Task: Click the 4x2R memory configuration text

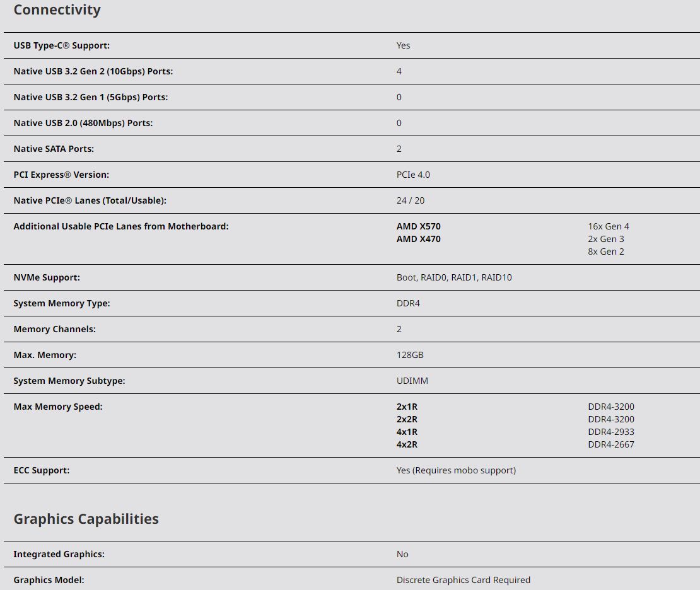Action: pyautogui.click(x=407, y=444)
